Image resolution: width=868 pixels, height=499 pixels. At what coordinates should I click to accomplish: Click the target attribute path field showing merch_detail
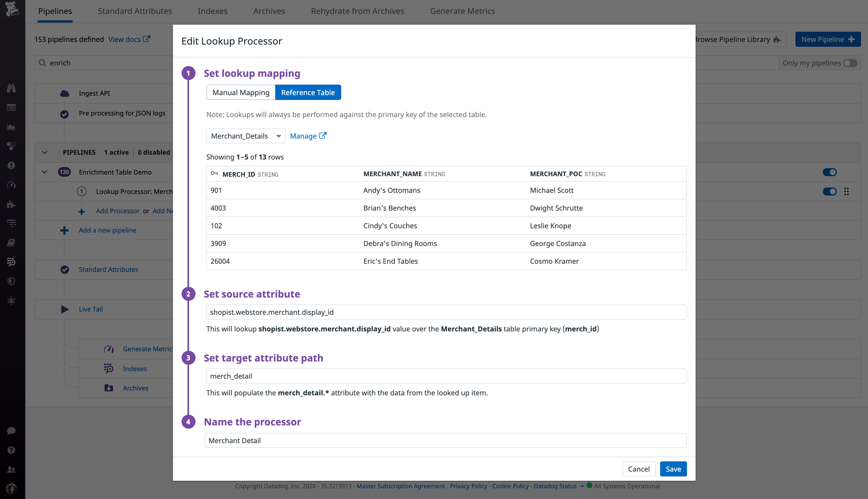pos(446,376)
